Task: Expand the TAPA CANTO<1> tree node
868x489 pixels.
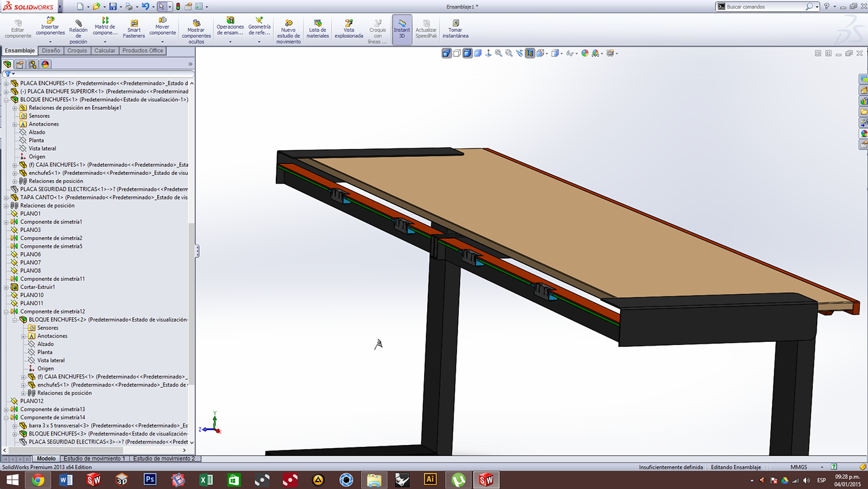Action: (6, 197)
